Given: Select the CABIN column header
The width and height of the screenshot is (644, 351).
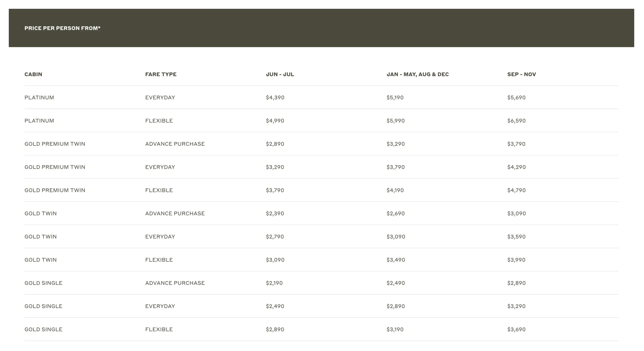Looking at the screenshot, I should [33, 74].
